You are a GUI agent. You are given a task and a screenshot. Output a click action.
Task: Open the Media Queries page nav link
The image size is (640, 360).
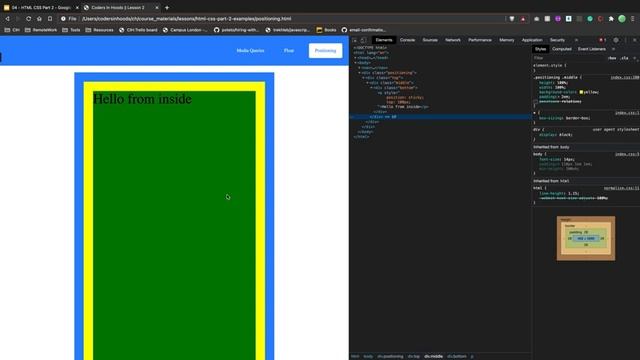pos(250,51)
